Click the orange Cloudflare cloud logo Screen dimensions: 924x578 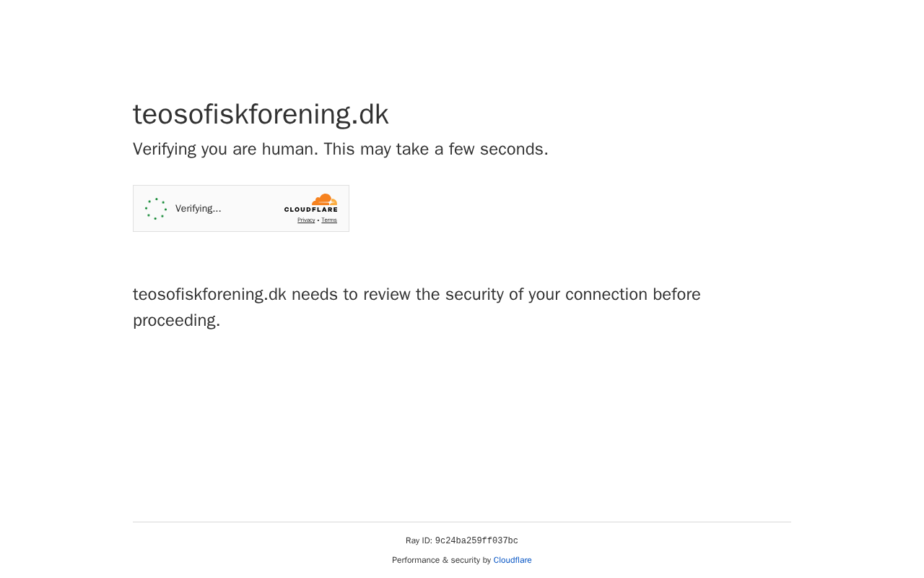(x=325, y=199)
